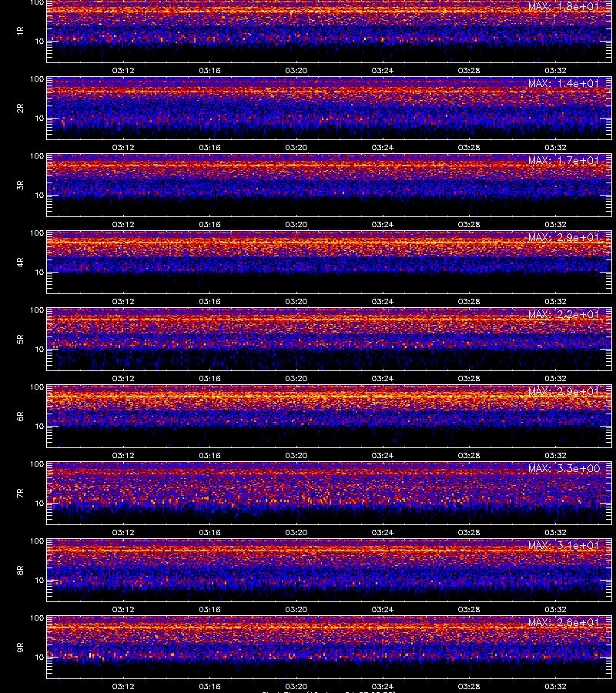Select the 'MAX: 2.9e+01' annotation in 4R

pos(564,237)
